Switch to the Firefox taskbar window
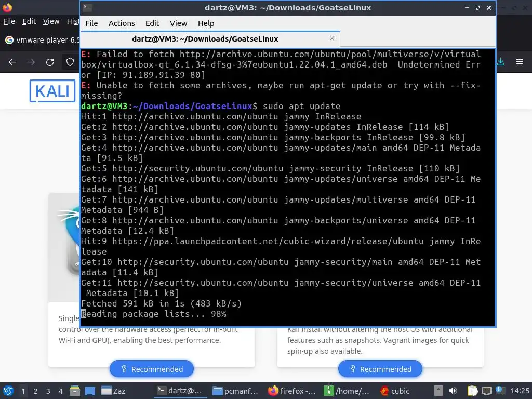Image resolution: width=532 pixels, height=399 pixels. [292, 391]
